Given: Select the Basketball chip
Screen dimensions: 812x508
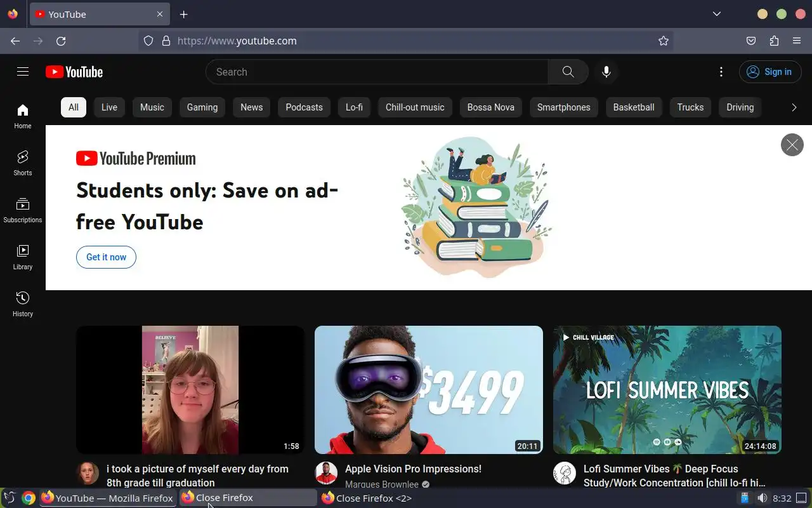Looking at the screenshot, I should pos(634,107).
